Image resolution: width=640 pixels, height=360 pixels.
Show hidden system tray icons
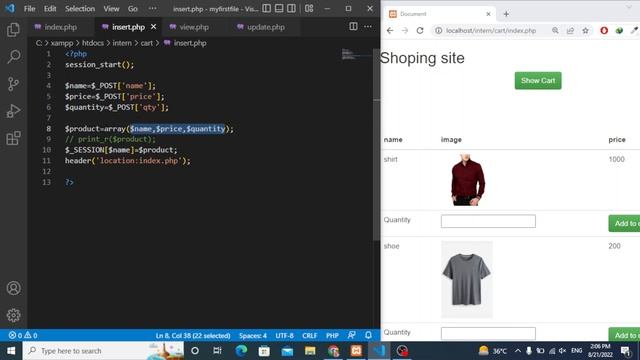coord(518,351)
